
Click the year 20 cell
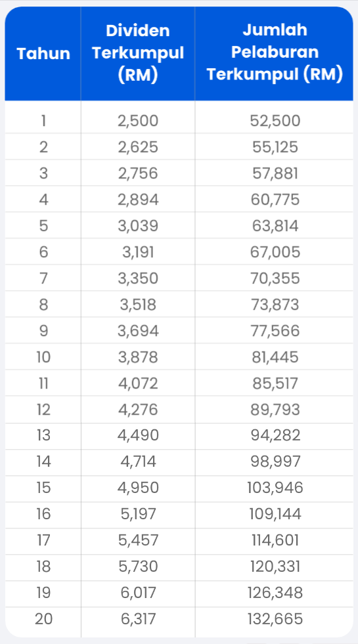(43, 619)
